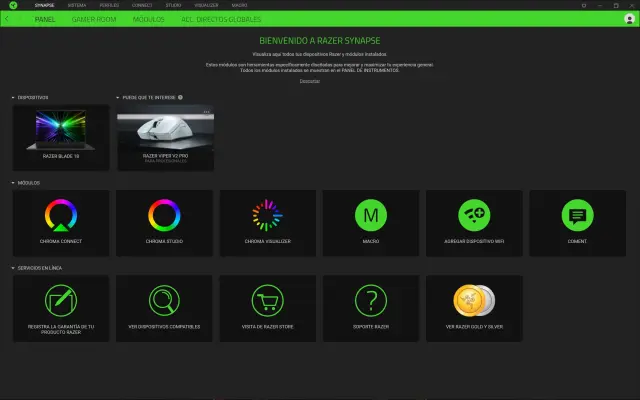Open the Coment feedback module
The height and width of the screenshot is (400, 640).
click(577, 214)
